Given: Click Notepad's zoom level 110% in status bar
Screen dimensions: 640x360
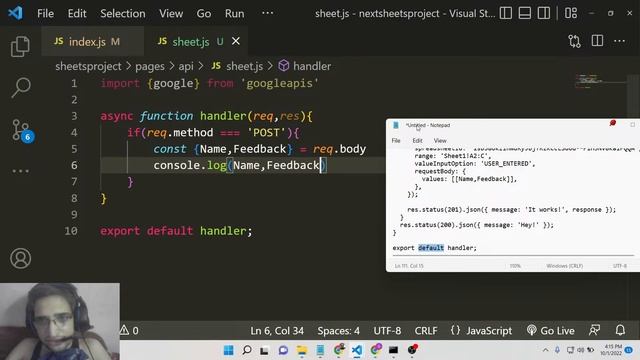Looking at the screenshot, I should 515,266.
